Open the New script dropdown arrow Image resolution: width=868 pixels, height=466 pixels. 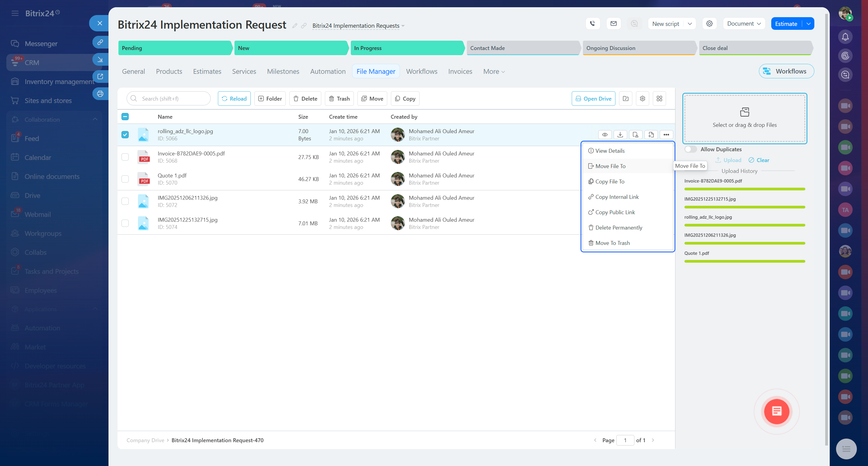tap(690, 23)
